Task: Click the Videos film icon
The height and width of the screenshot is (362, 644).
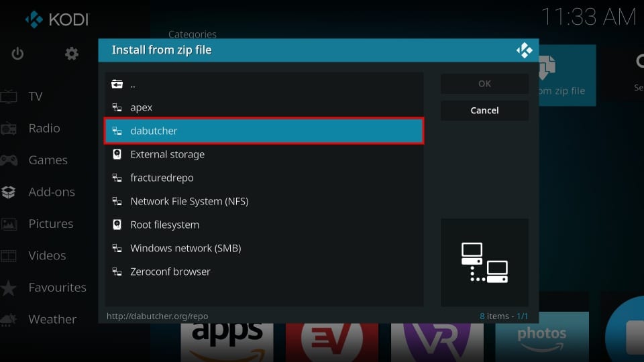Action: point(8,255)
